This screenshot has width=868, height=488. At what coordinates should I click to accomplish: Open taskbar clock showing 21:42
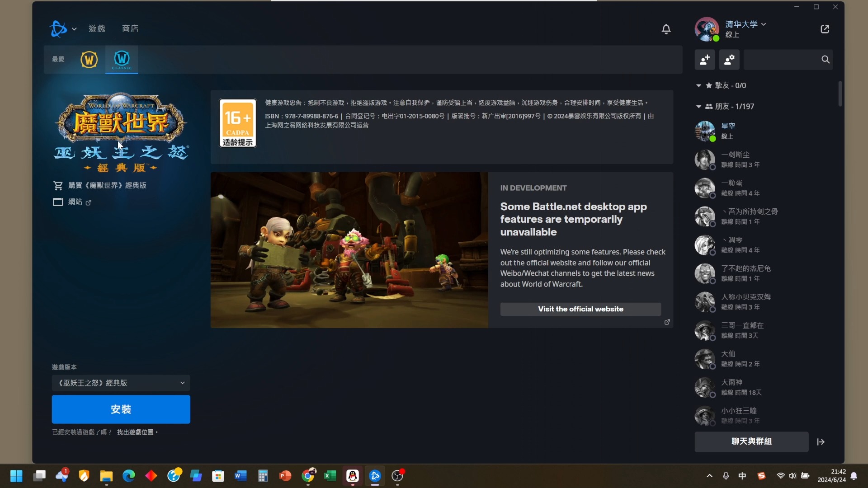(831, 476)
